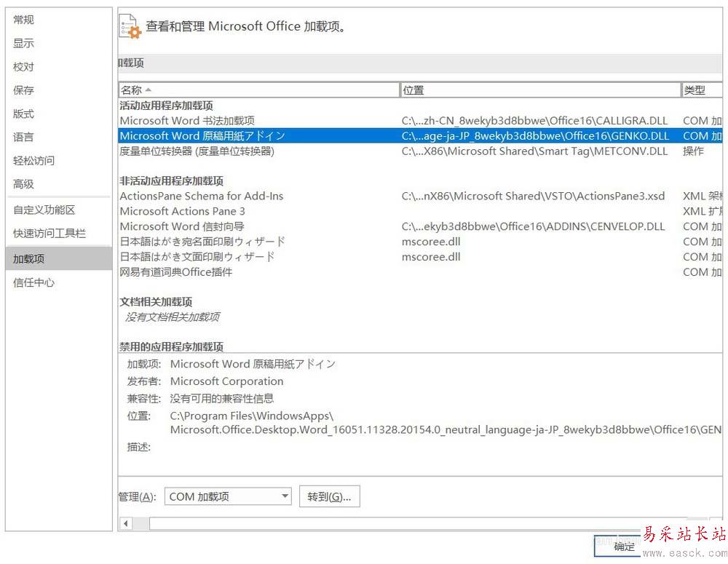Click the 转到(G)... button
The height and width of the screenshot is (564, 728).
[329, 497]
